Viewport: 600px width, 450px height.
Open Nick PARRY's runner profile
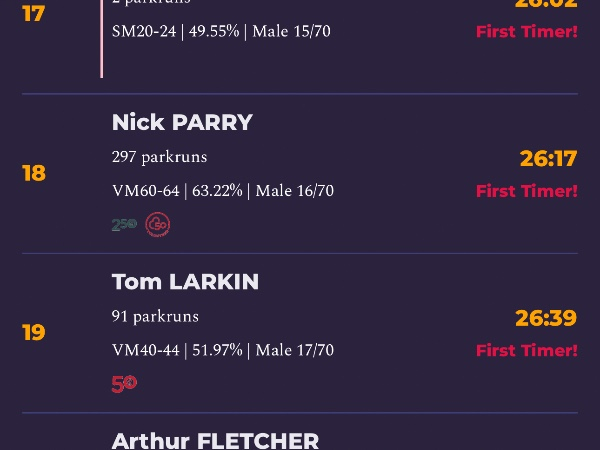click(182, 122)
